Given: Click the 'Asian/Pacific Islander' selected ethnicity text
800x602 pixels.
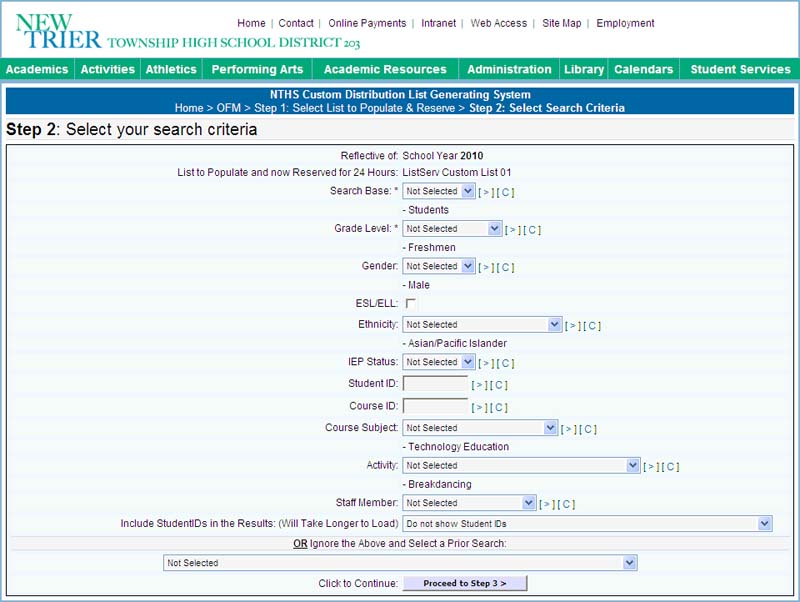Looking at the screenshot, I should click(x=457, y=343).
